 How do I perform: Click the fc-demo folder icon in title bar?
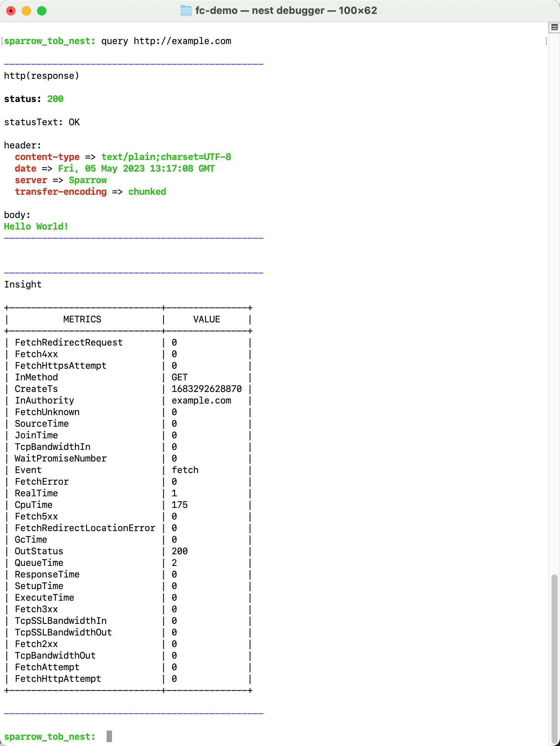click(186, 10)
